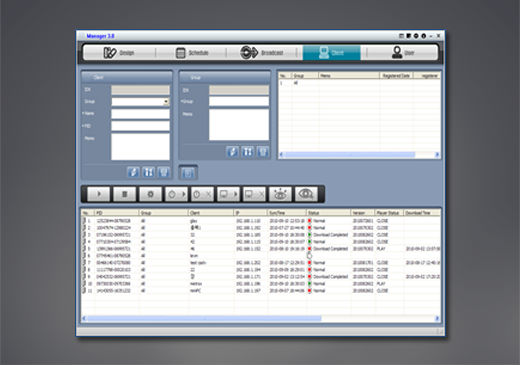This screenshot has width=520, height=365.
Task: Open the Broadcast tab
Action: pos(262,53)
